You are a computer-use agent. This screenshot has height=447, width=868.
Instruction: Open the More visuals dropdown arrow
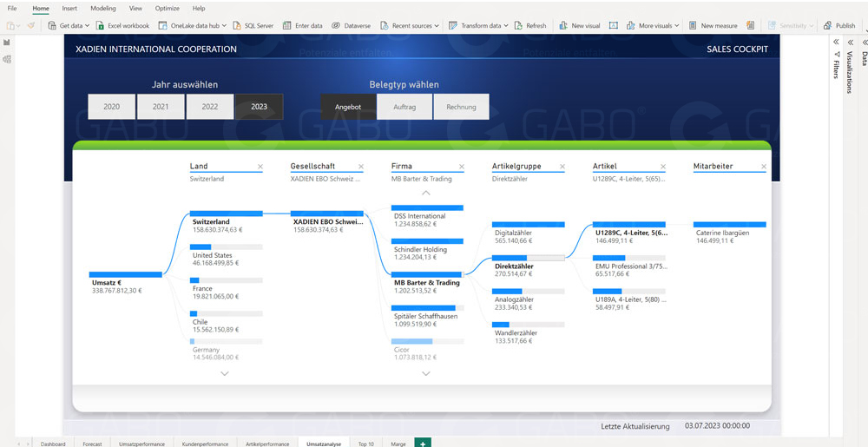click(x=676, y=25)
